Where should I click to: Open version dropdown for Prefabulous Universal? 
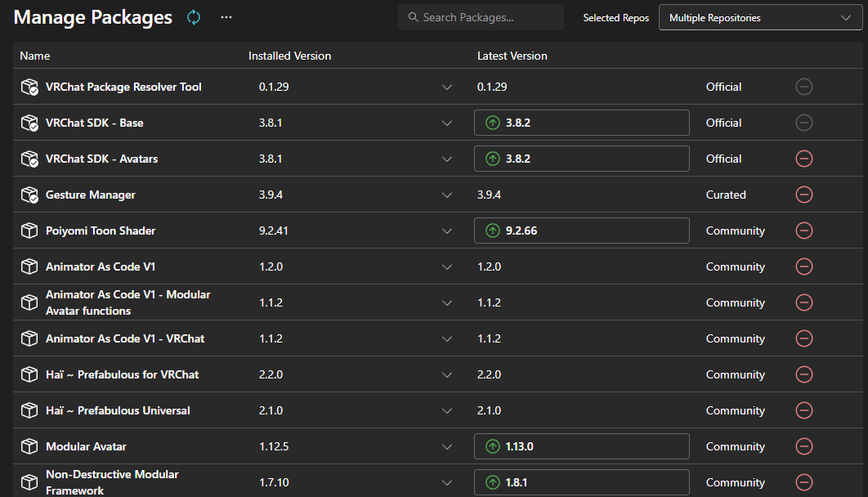[447, 411]
